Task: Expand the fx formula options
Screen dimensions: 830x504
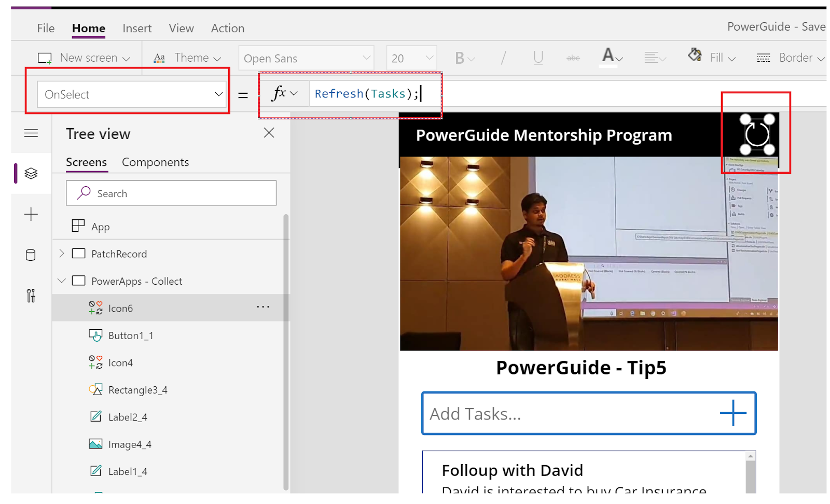Action: pos(285,93)
